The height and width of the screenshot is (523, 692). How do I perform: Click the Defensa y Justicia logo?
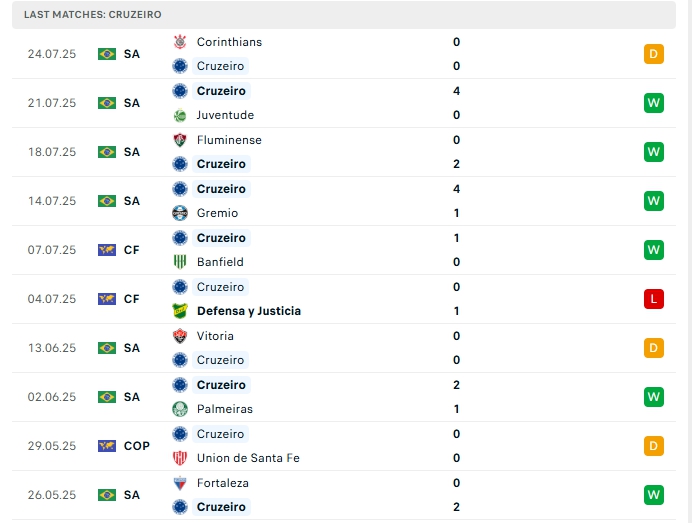pyautogui.click(x=180, y=311)
